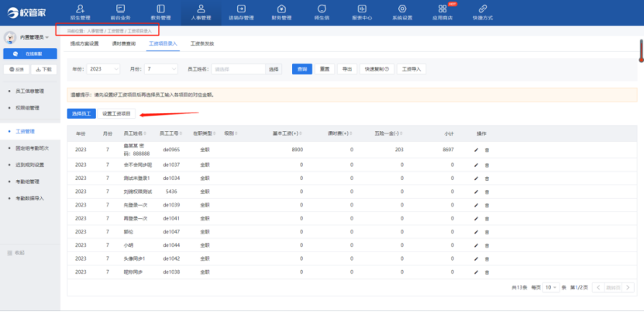The image size is (644, 312).
Task: Click the 员工姓名 input field
Action: pyautogui.click(x=238, y=69)
